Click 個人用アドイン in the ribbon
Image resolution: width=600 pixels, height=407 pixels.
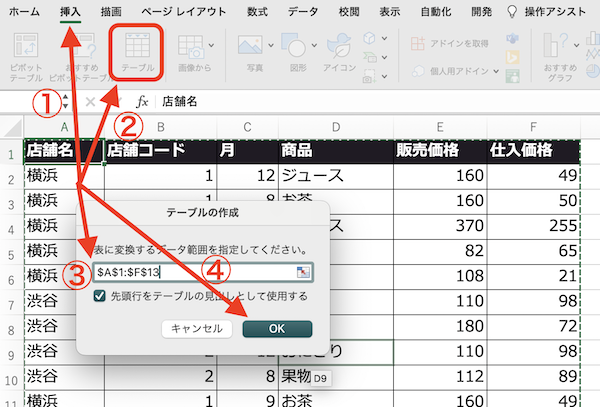(x=450, y=71)
